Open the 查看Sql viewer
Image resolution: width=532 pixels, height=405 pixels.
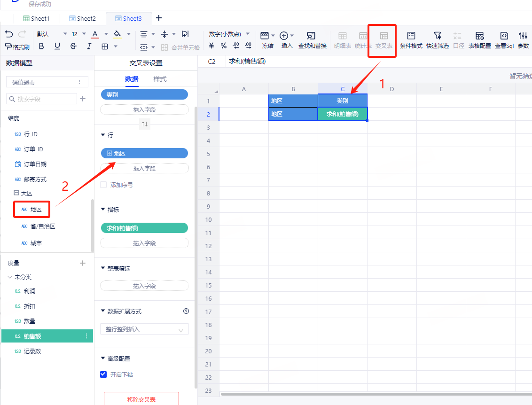point(504,40)
